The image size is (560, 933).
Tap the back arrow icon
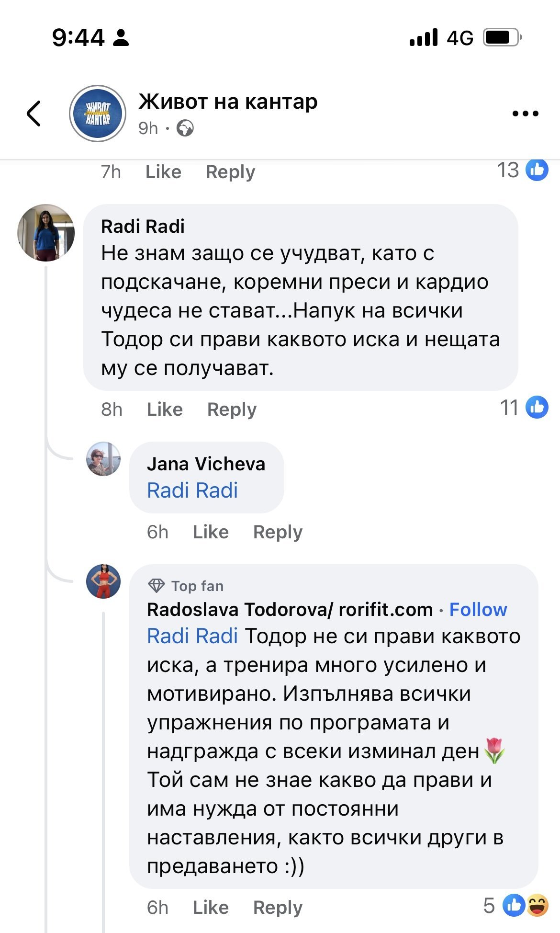(34, 114)
